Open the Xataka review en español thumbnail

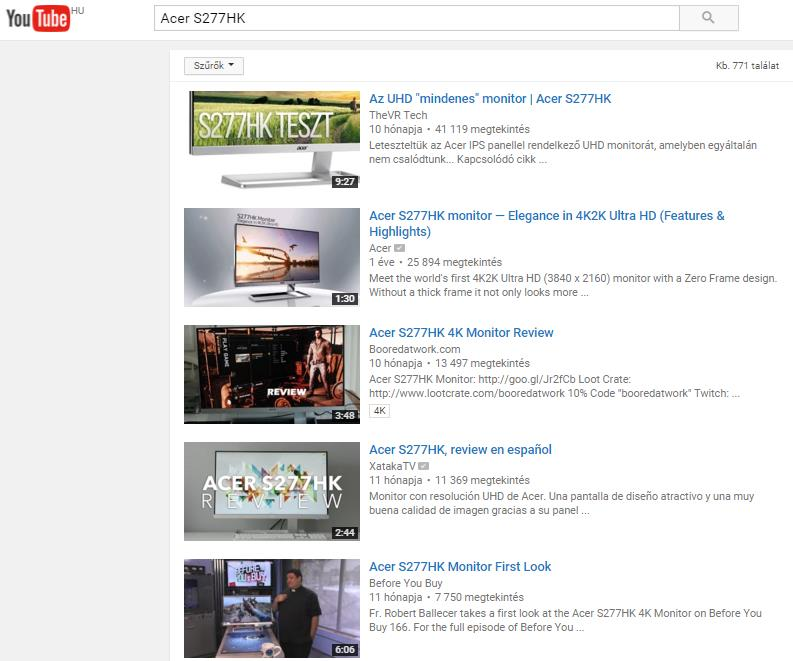272,492
